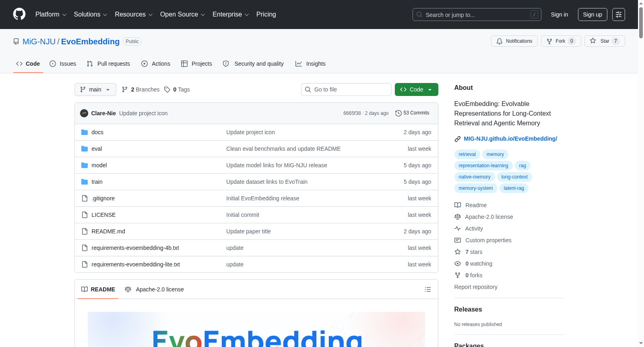The height and width of the screenshot is (347, 644).
Task: Switch to the Issues tab
Action: pyautogui.click(x=63, y=64)
